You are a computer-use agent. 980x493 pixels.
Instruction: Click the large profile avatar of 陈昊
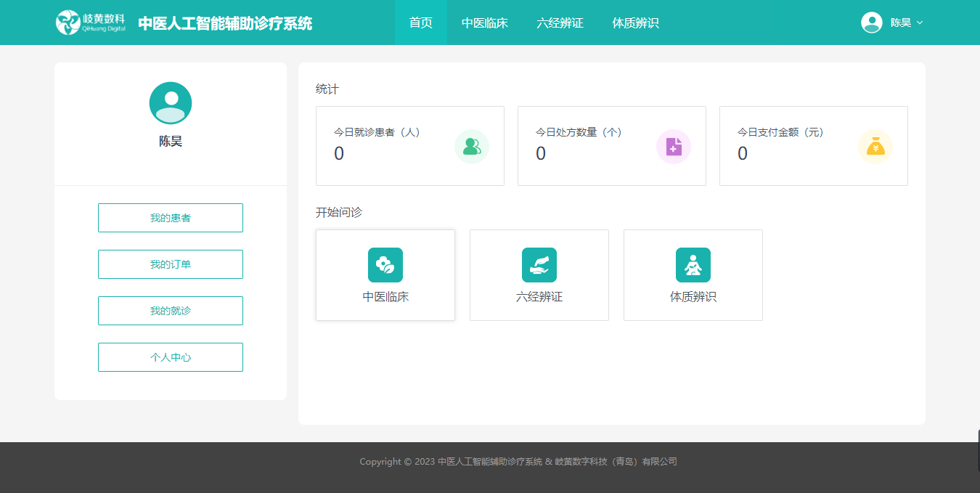pyautogui.click(x=171, y=103)
